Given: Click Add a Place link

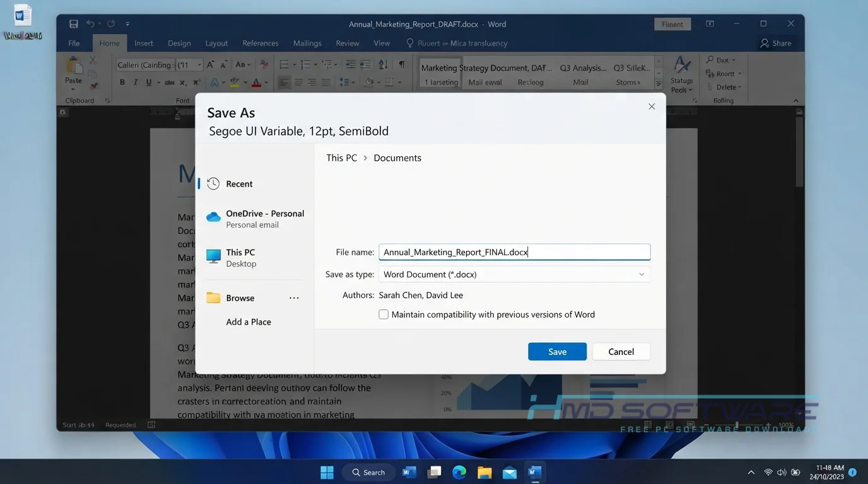Looking at the screenshot, I should pos(249,322).
